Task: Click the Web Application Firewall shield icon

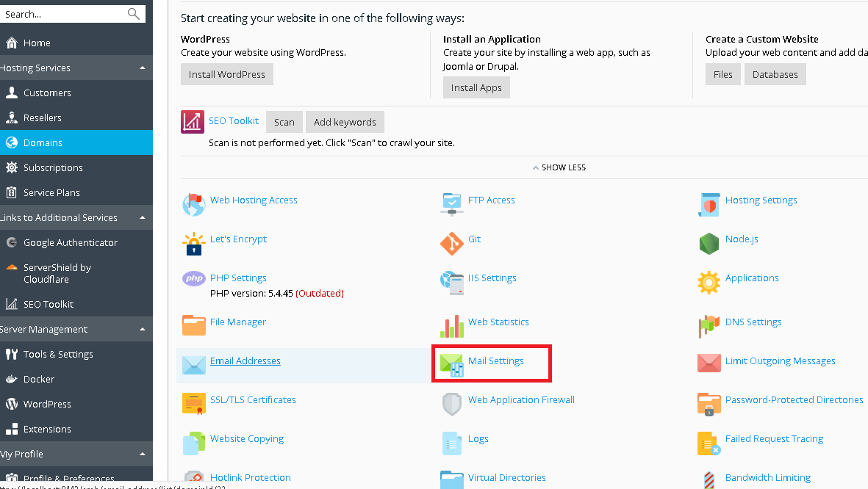Action: [x=451, y=403]
